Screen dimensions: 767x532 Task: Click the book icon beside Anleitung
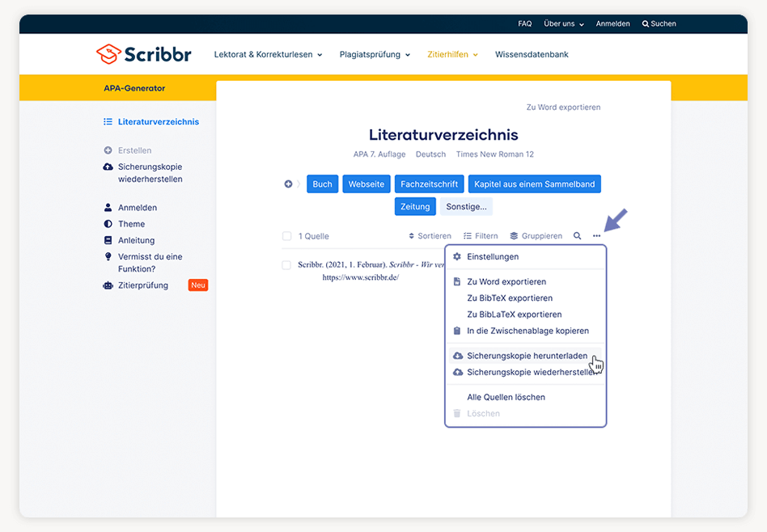(108, 240)
